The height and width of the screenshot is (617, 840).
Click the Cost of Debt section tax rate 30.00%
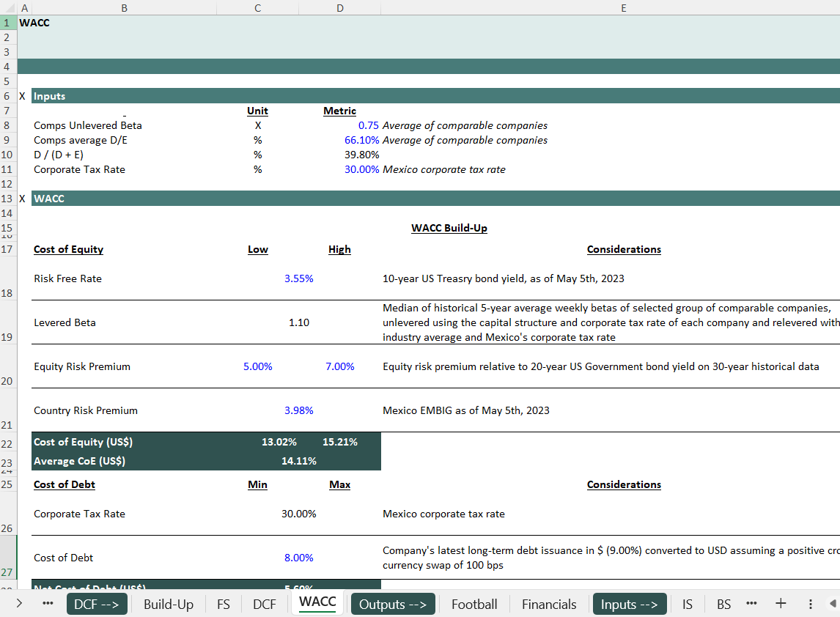pyautogui.click(x=299, y=514)
